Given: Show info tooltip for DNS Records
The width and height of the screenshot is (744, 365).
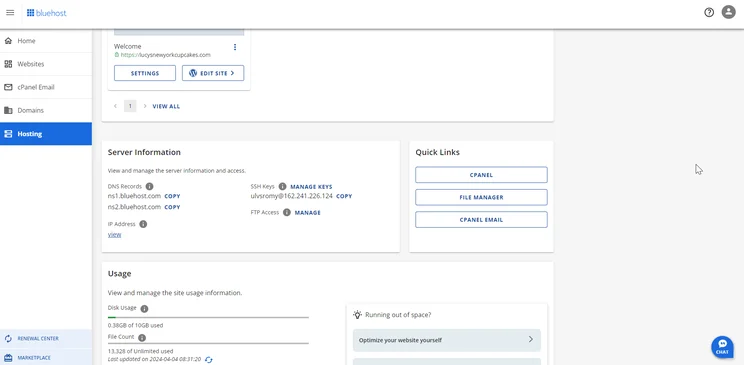Looking at the screenshot, I should 149,187.
